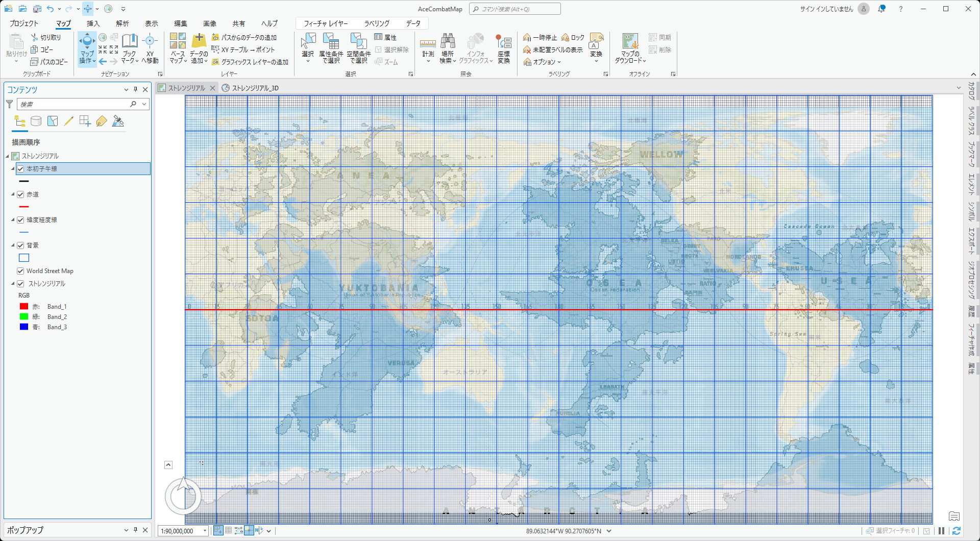Open the 計測 measure tool

(x=428, y=49)
